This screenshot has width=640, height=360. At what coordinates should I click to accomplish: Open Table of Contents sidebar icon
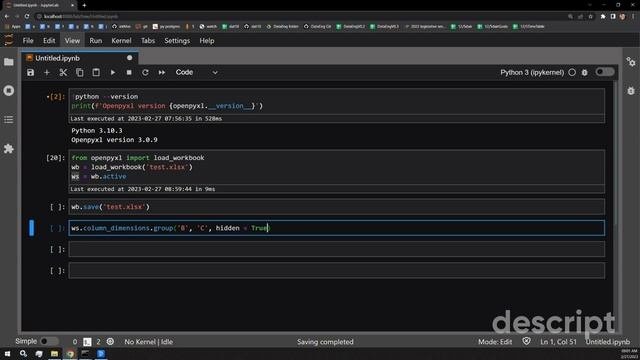click(9, 120)
